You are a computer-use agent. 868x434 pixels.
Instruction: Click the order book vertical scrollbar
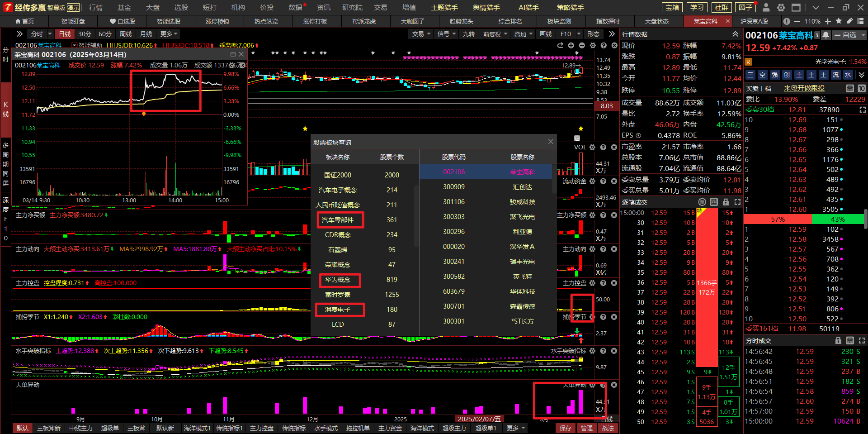tap(865, 219)
